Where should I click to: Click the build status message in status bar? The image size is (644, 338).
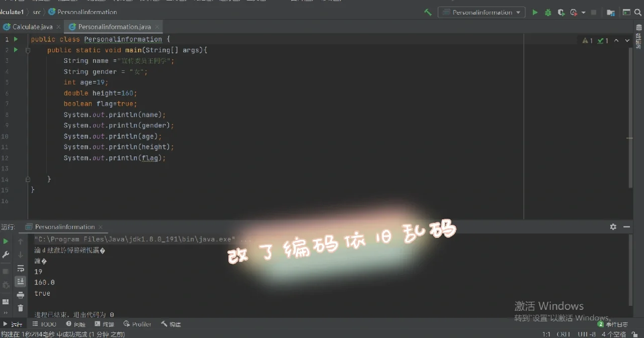click(x=63, y=334)
